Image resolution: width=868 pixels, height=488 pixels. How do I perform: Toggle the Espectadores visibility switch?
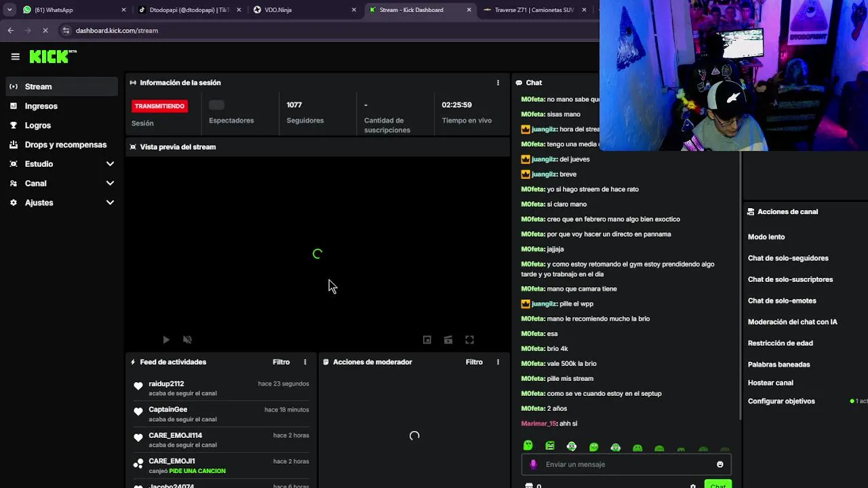click(216, 105)
